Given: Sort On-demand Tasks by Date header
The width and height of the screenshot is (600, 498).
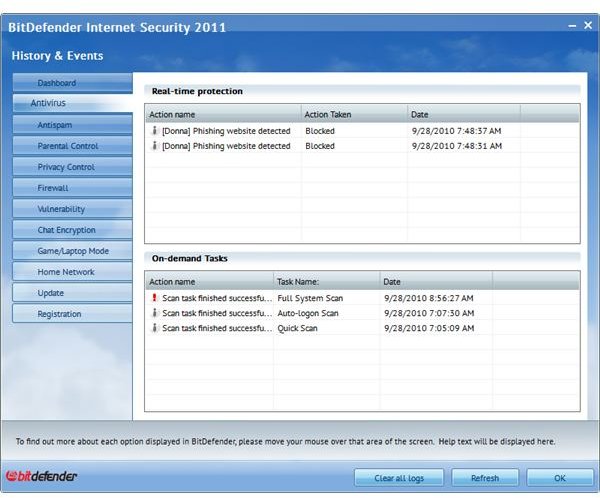Looking at the screenshot, I should click(x=436, y=281).
